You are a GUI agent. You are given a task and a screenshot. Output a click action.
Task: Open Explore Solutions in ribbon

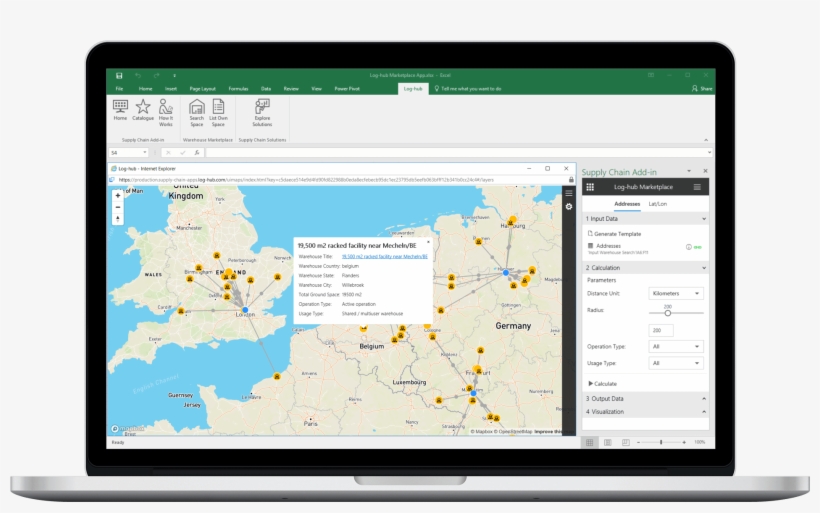click(262, 112)
